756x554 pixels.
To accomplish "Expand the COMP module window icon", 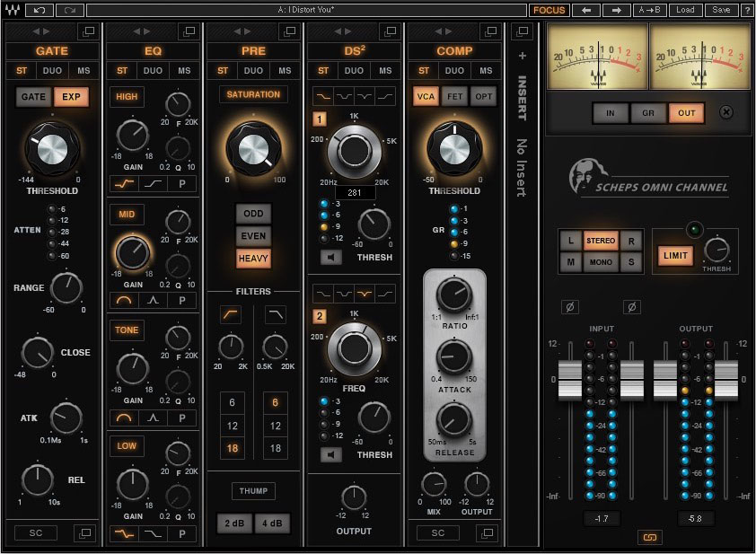I will 490,31.
